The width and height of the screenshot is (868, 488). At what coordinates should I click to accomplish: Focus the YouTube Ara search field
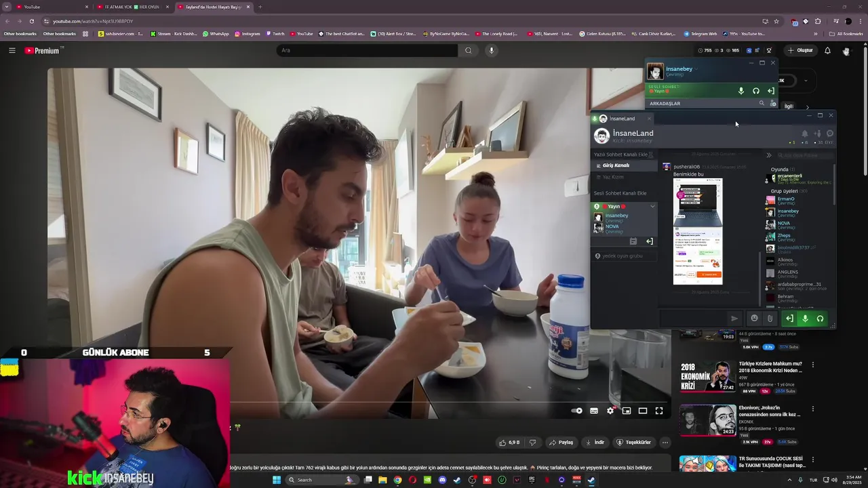tap(366, 50)
